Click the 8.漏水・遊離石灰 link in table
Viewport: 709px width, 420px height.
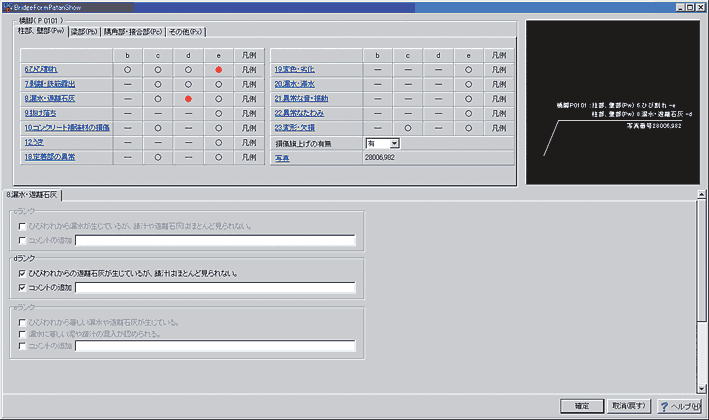click(50, 98)
